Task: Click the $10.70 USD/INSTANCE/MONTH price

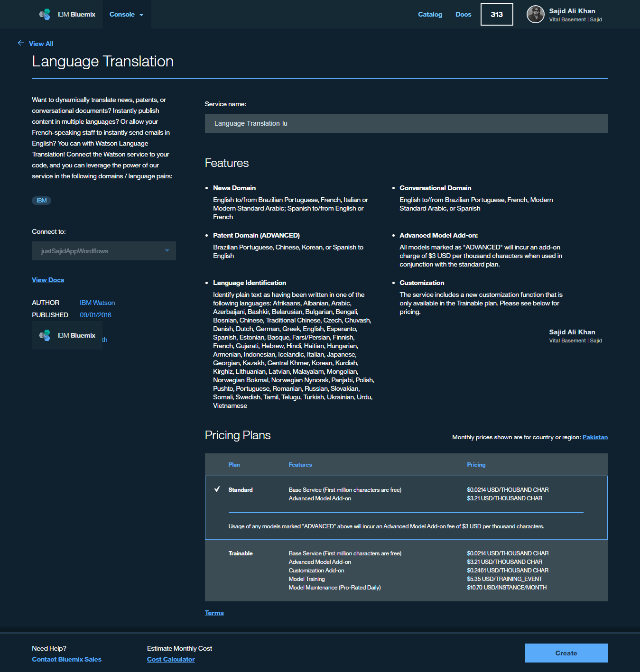Action: pyautogui.click(x=507, y=588)
